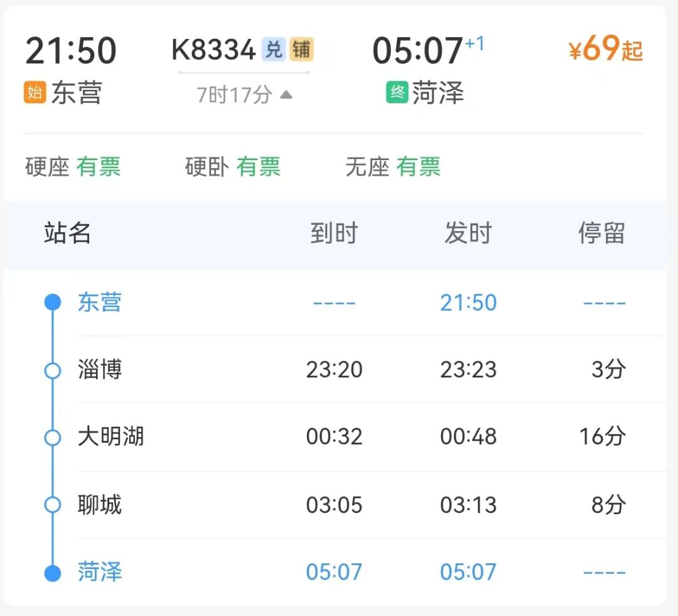Screen dimensions: 678x616
Task: Choose 硬座 有票 seat option
Action: point(73,166)
